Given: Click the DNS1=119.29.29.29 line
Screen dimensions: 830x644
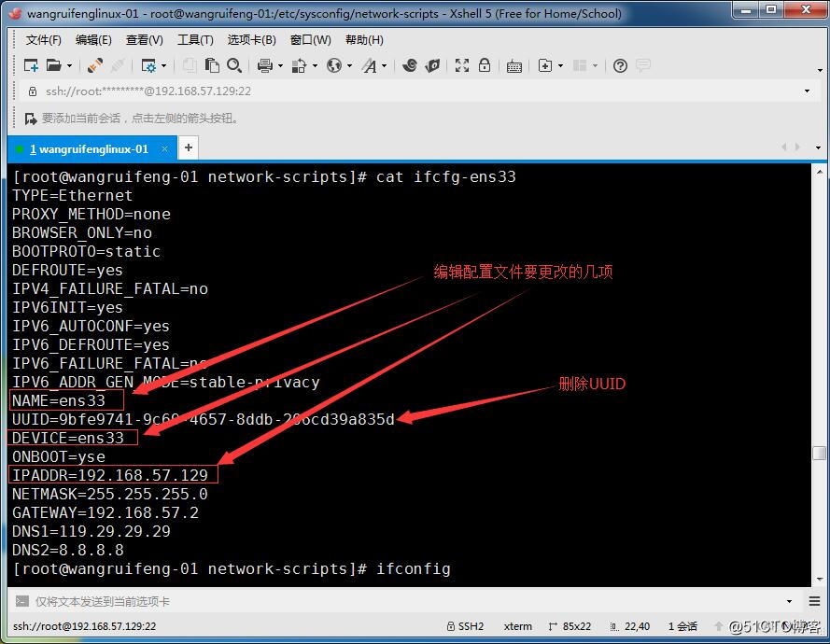Looking at the screenshot, I should click(91, 531).
